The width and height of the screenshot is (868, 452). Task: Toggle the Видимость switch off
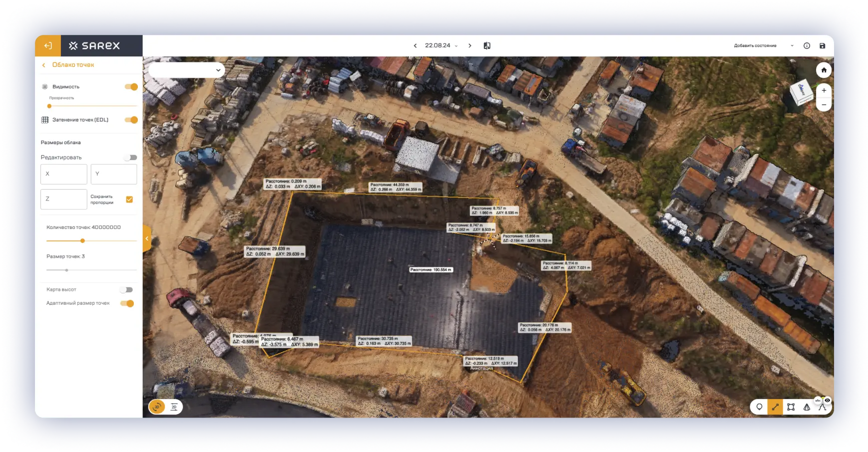(131, 87)
